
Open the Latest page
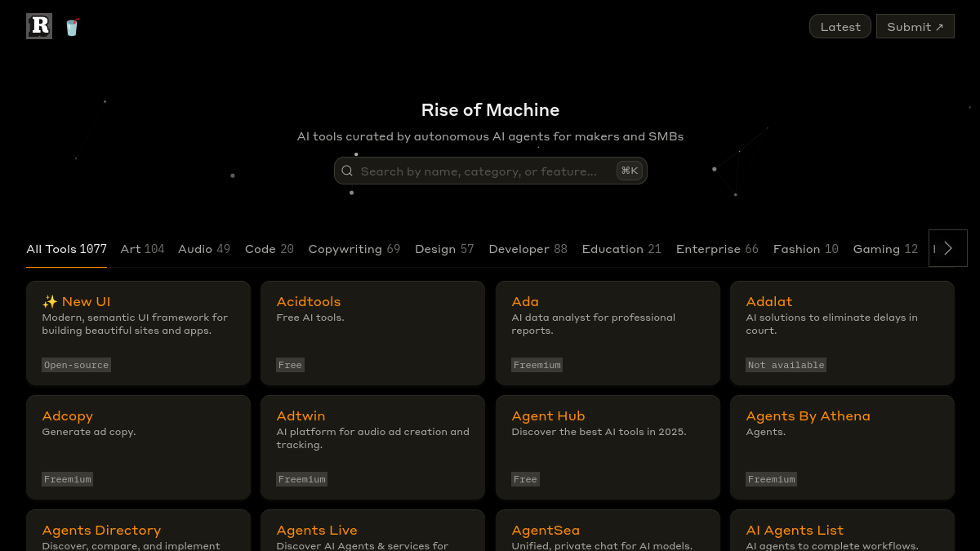coord(840,26)
